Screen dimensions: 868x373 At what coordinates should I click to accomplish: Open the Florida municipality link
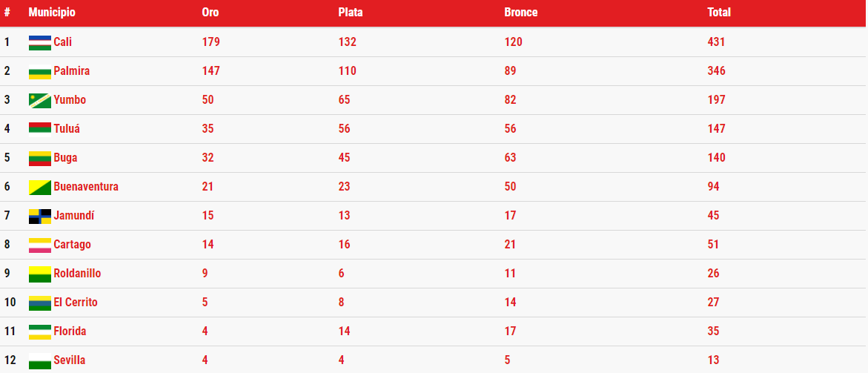tap(70, 331)
